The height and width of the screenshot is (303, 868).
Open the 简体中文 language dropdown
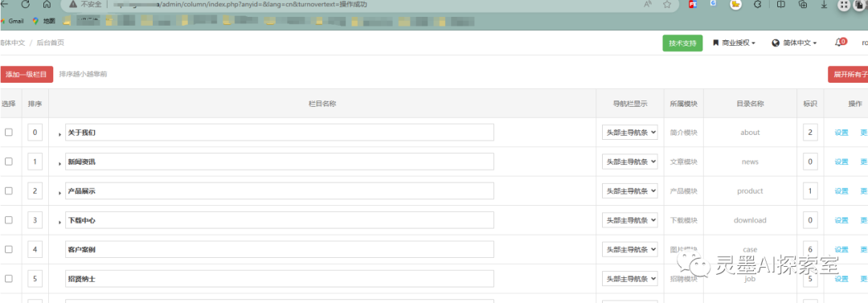tap(794, 43)
